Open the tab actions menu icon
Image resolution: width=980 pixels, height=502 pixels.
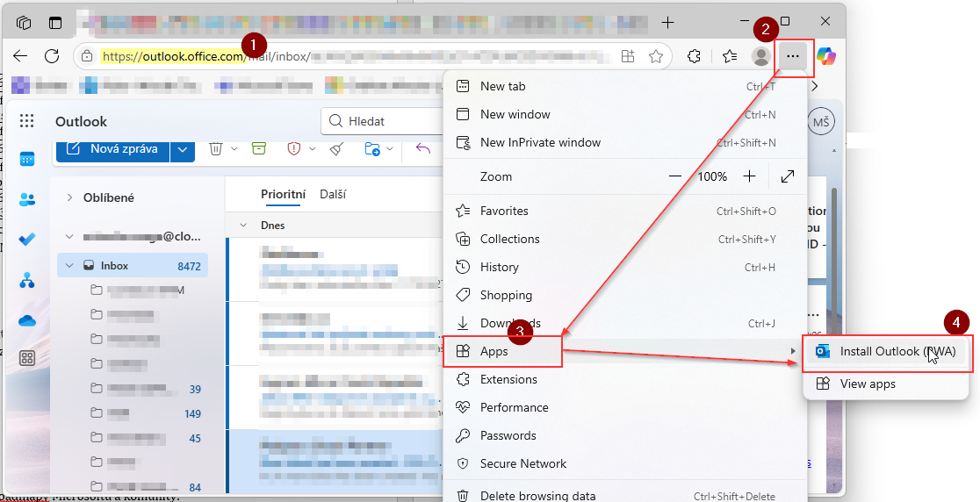[55, 23]
